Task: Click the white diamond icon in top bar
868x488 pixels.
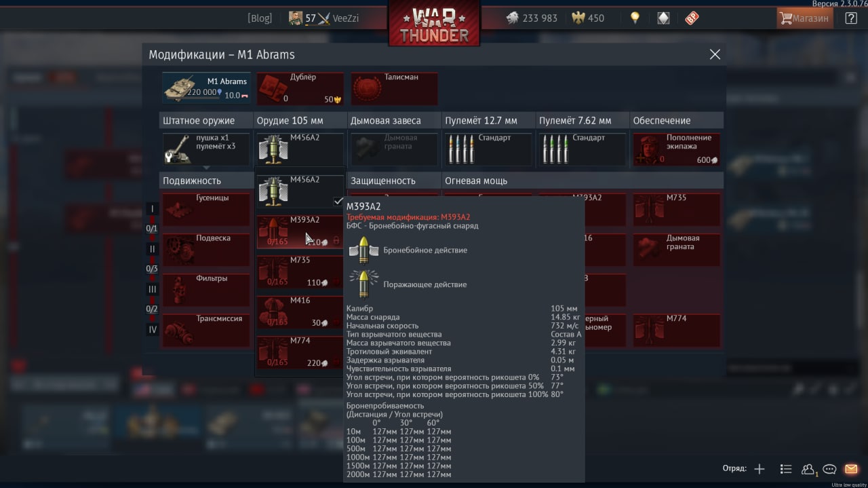Action: tap(663, 18)
